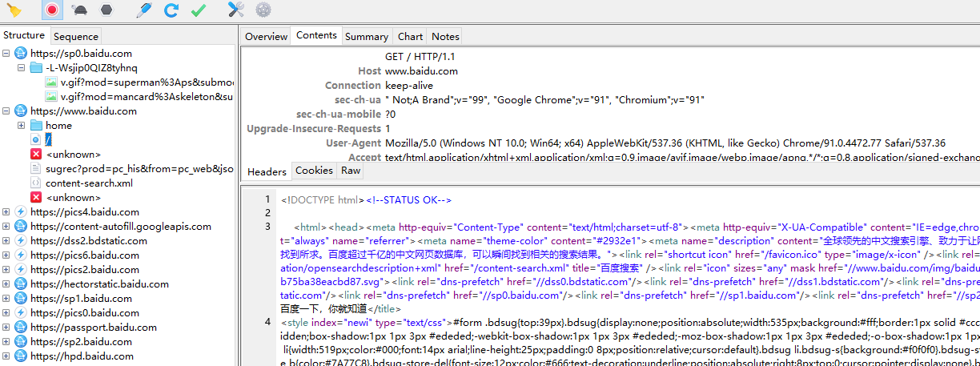The height and width of the screenshot is (366, 980).
Task: Click the sec-ch-ua header value
Action: [x=544, y=99]
